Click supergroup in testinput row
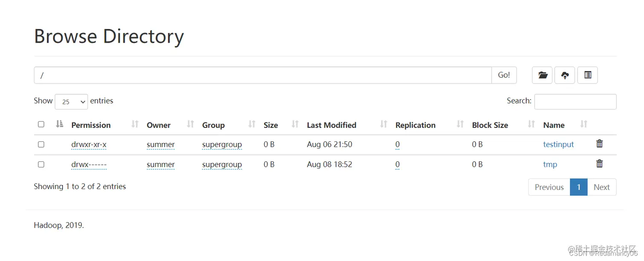Screen dimensions: 644x261 [222, 144]
